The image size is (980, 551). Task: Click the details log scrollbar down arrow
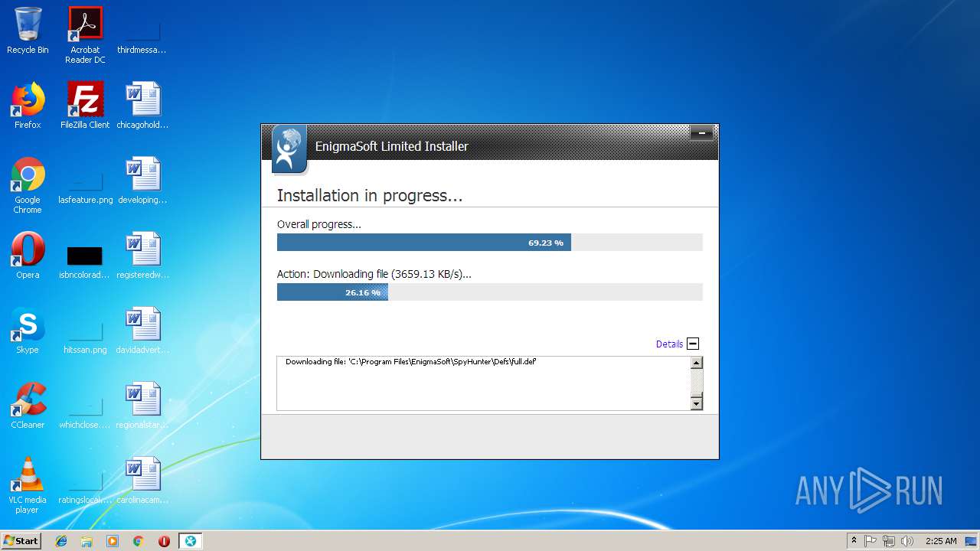[x=696, y=403]
